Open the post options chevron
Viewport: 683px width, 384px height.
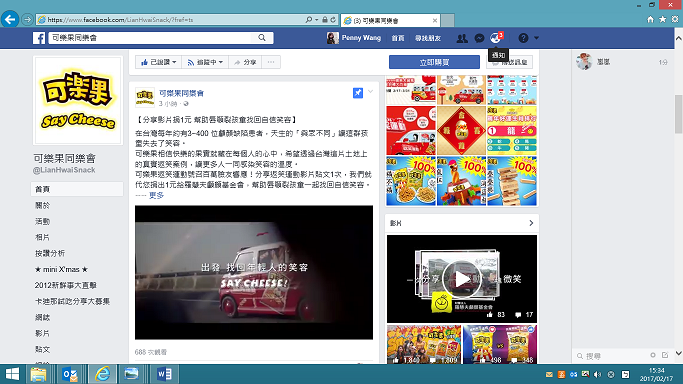(370, 91)
